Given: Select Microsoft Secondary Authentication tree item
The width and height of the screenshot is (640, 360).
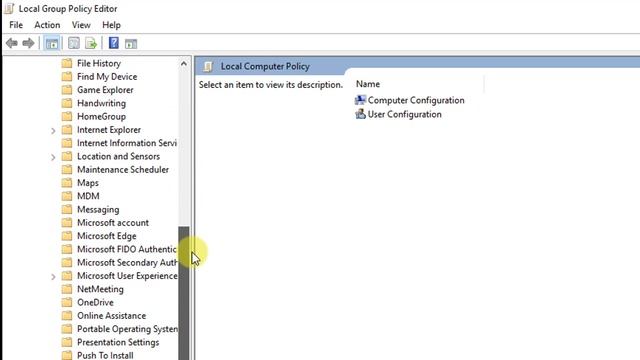Looking at the screenshot, I should 127,262.
